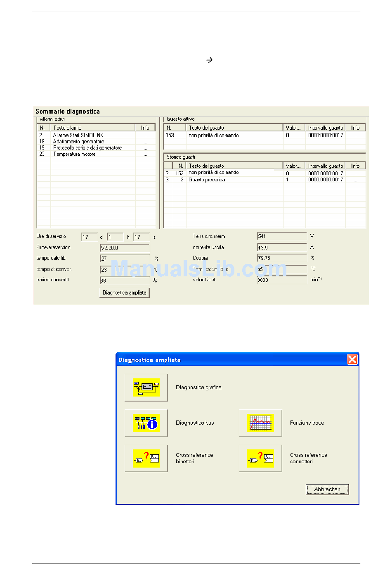Show info for history fault 153

(x=355, y=173)
